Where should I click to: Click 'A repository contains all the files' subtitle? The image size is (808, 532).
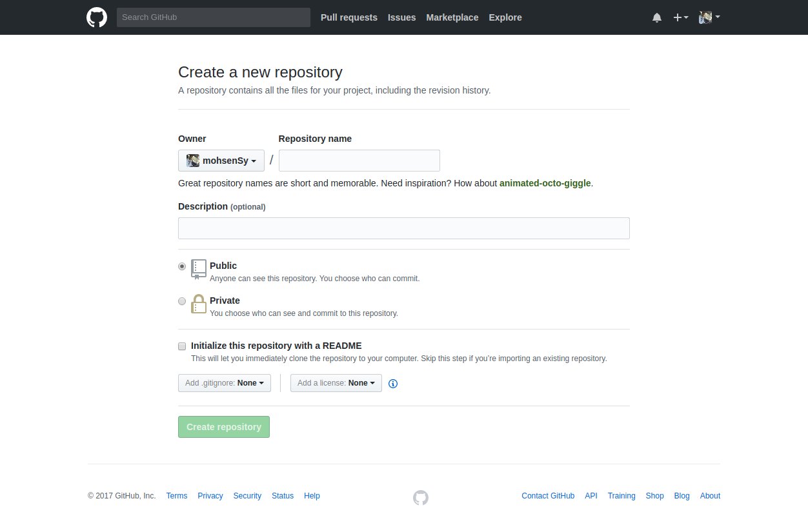pyautogui.click(x=334, y=90)
